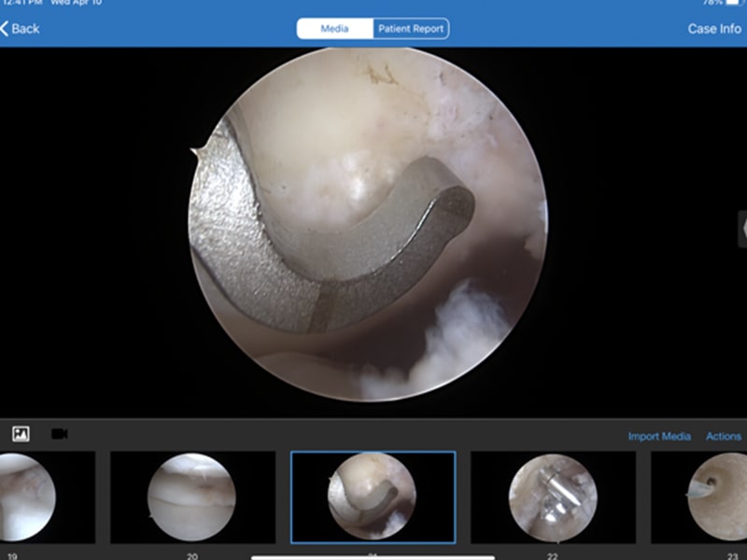This screenshot has height=560, width=747.
Task: Show videos with the camera filter icon
Action: click(x=60, y=434)
